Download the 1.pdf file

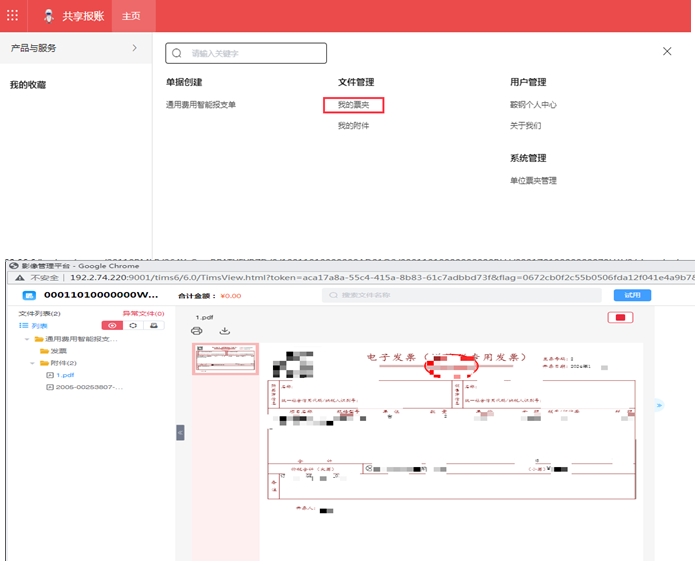[x=224, y=331]
